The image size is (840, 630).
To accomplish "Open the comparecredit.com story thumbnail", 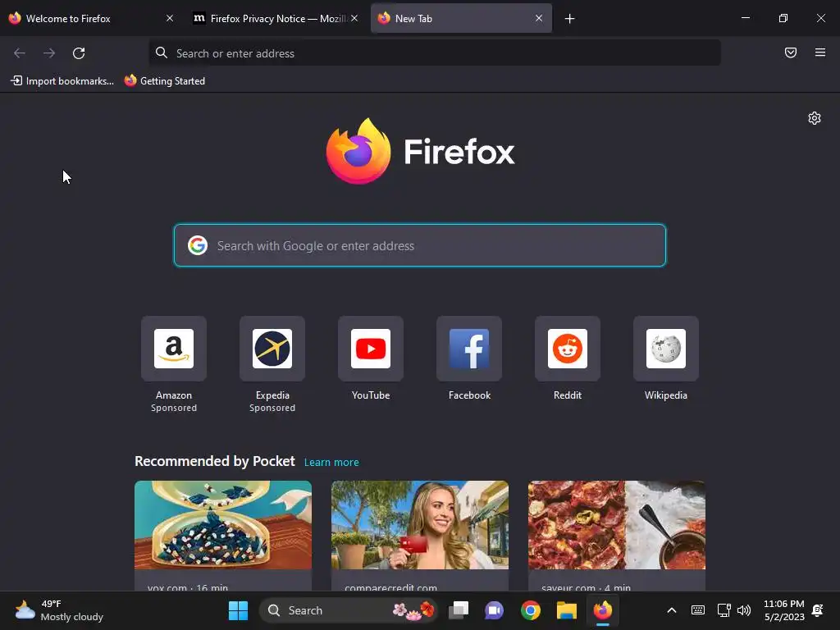I will 420,525.
